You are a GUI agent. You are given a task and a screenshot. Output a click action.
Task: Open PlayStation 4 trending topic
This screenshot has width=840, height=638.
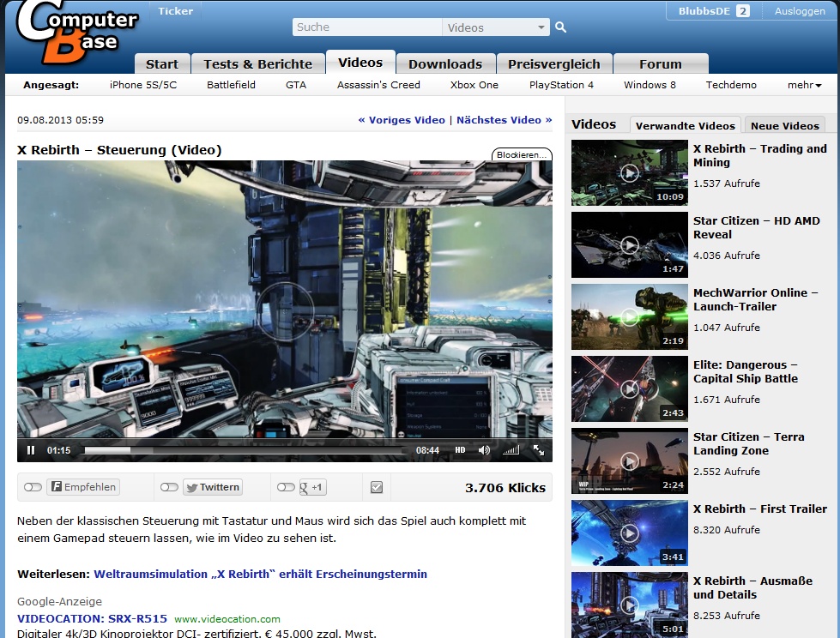coord(561,85)
